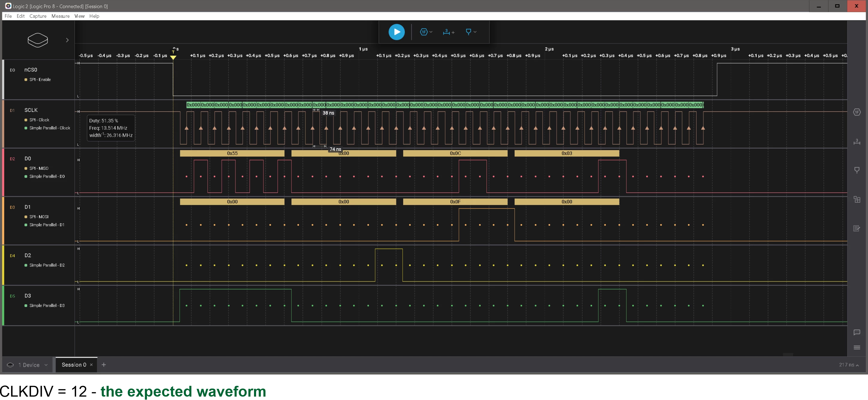Image resolution: width=868 pixels, height=400 pixels.
Task: Select the T trigger marker on timeline
Action: 173,56
